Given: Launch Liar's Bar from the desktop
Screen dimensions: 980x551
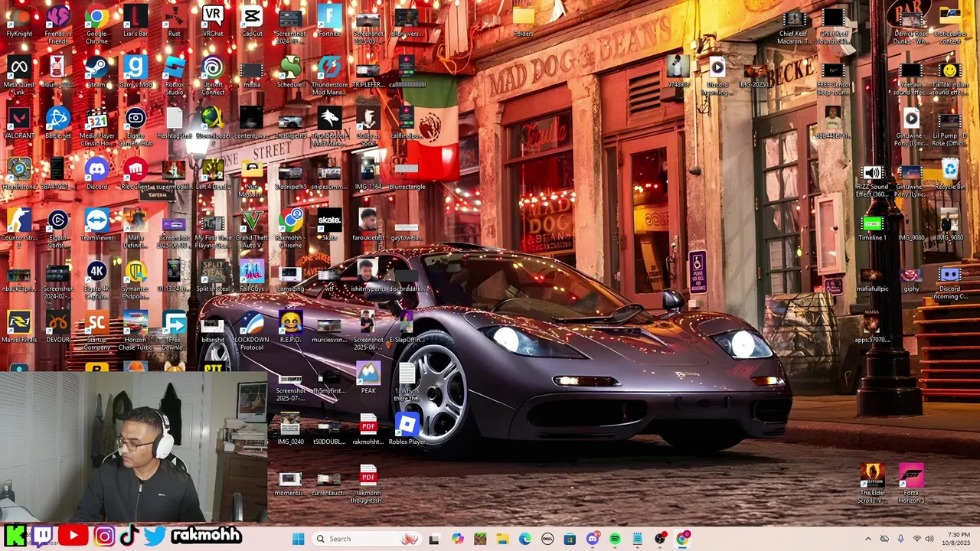Looking at the screenshot, I should coord(136,21).
